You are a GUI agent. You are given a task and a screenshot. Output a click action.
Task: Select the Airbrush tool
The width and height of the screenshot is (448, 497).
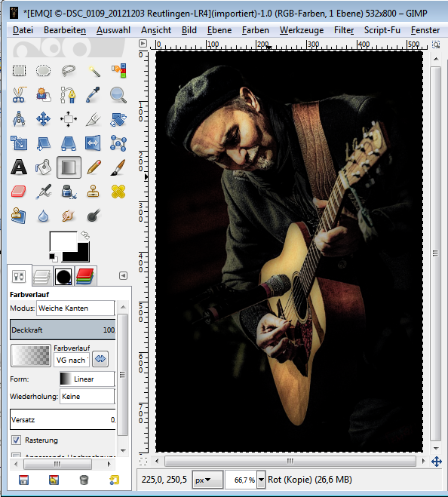(x=44, y=192)
